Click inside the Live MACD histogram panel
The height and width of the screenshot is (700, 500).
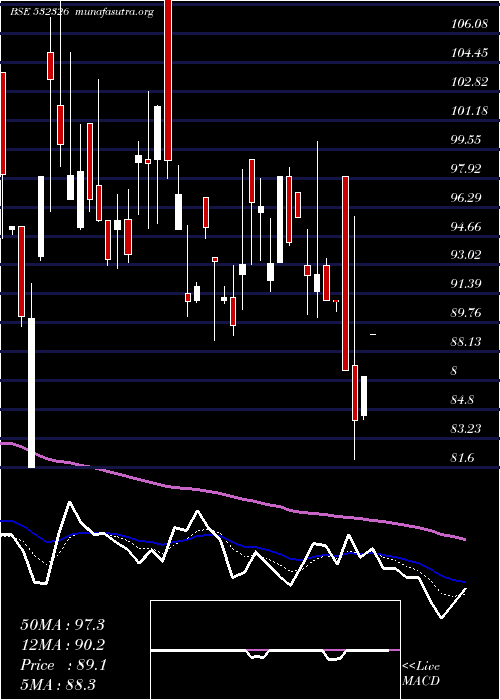click(275, 650)
